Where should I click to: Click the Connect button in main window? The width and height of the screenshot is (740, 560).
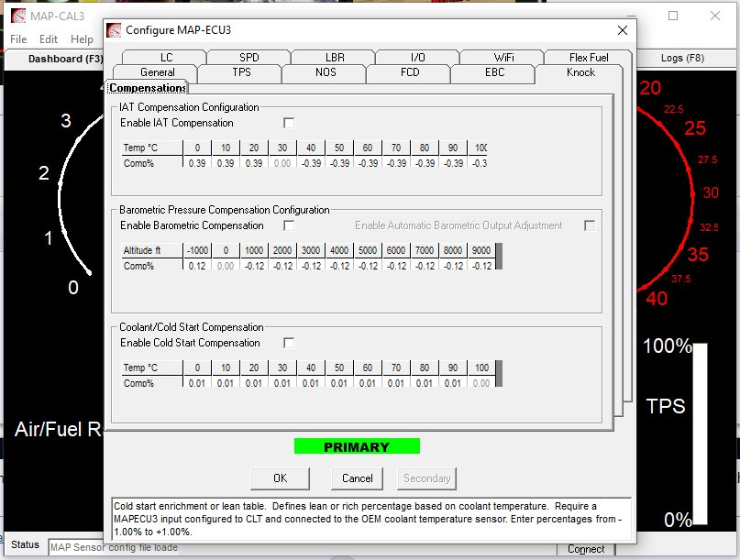pos(586,549)
